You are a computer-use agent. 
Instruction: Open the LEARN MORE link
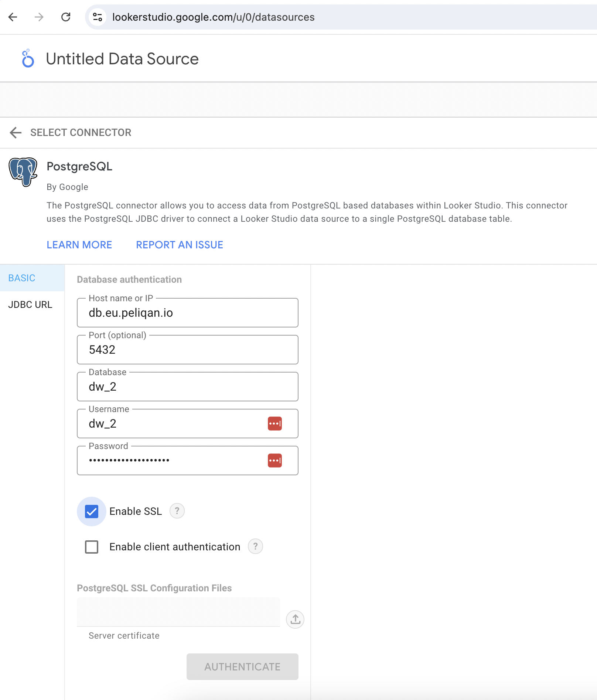[79, 245]
